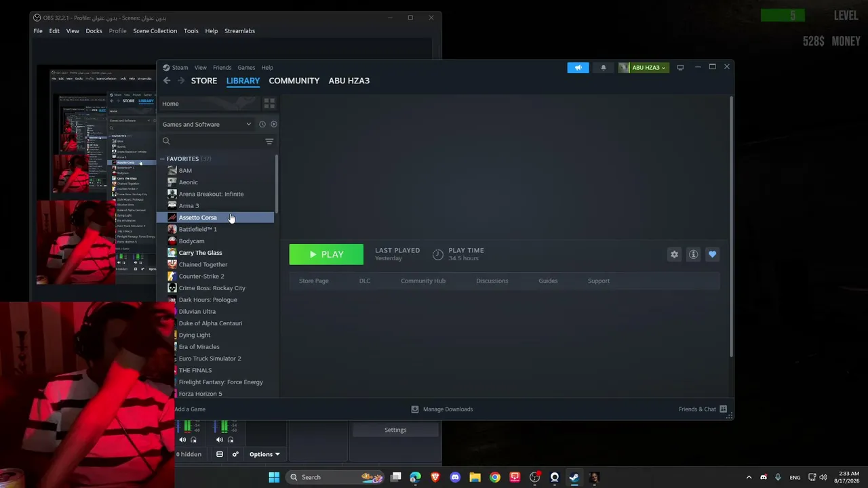The height and width of the screenshot is (488, 868).
Task: Switch library to collections grid view
Action: tap(269, 104)
